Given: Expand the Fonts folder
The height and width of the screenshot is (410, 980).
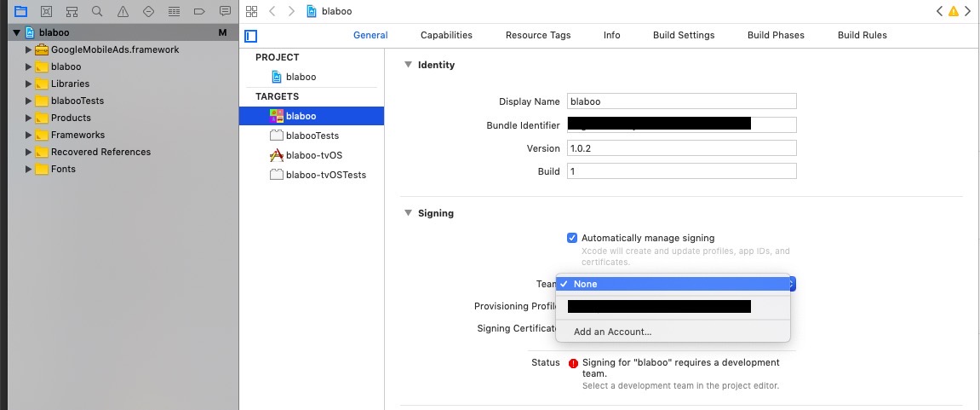Looking at the screenshot, I should tap(28, 169).
